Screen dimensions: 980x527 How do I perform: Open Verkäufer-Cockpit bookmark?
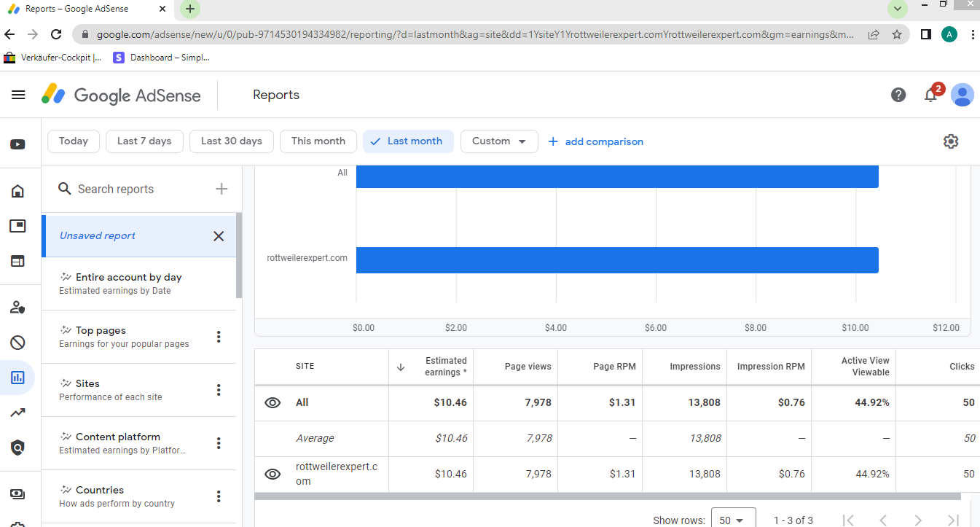[52, 58]
